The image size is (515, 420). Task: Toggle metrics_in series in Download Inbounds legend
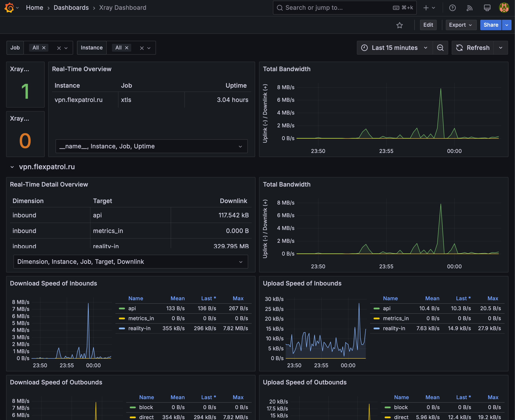point(141,318)
